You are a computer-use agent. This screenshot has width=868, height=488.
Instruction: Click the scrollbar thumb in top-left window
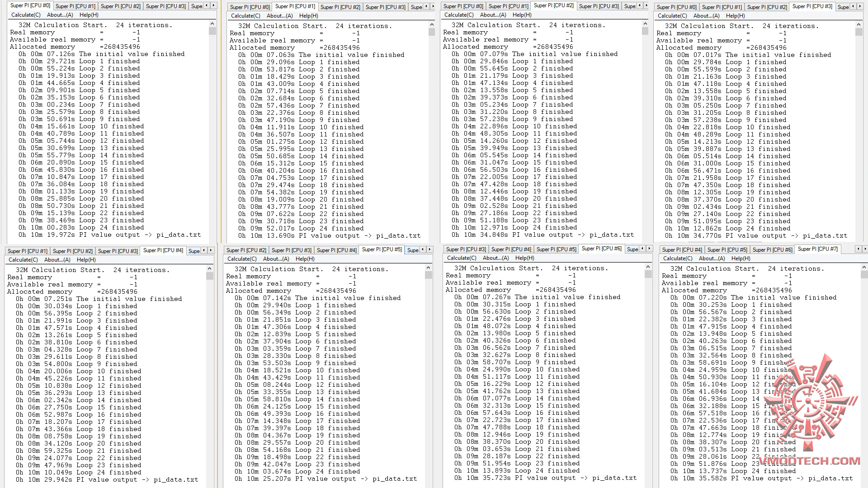212,31
